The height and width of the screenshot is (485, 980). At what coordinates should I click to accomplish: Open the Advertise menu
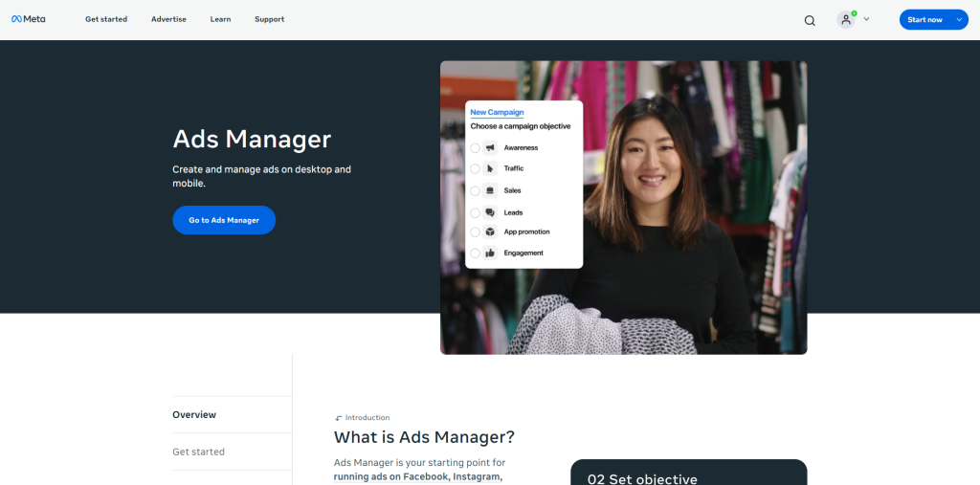point(168,19)
